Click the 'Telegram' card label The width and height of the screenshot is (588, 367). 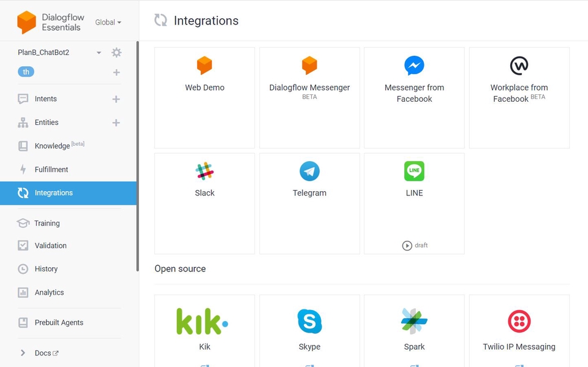309,193
